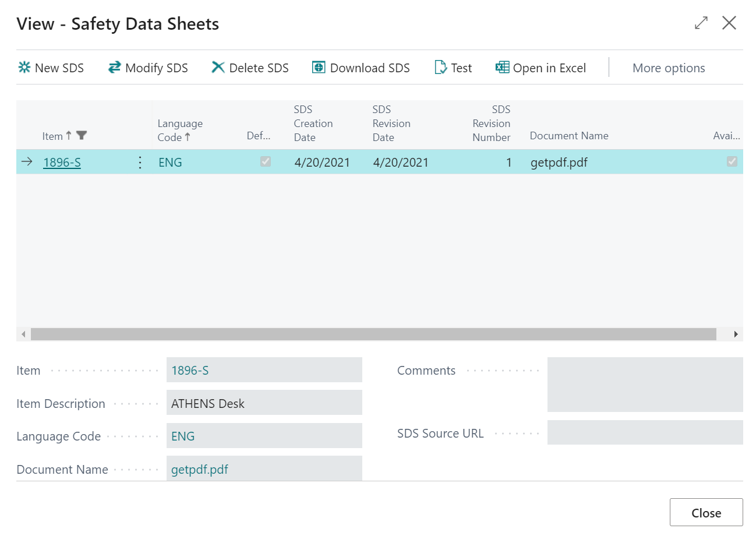Expand the dialog to full screen
Viewport: 756px width, 539px height.
tap(701, 23)
